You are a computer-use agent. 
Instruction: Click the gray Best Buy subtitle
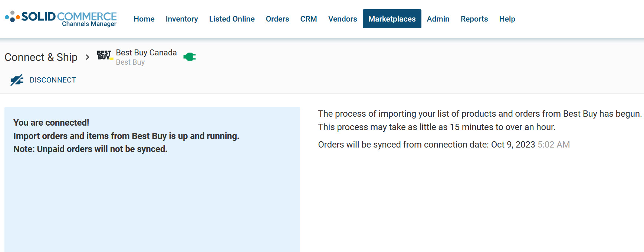point(130,62)
